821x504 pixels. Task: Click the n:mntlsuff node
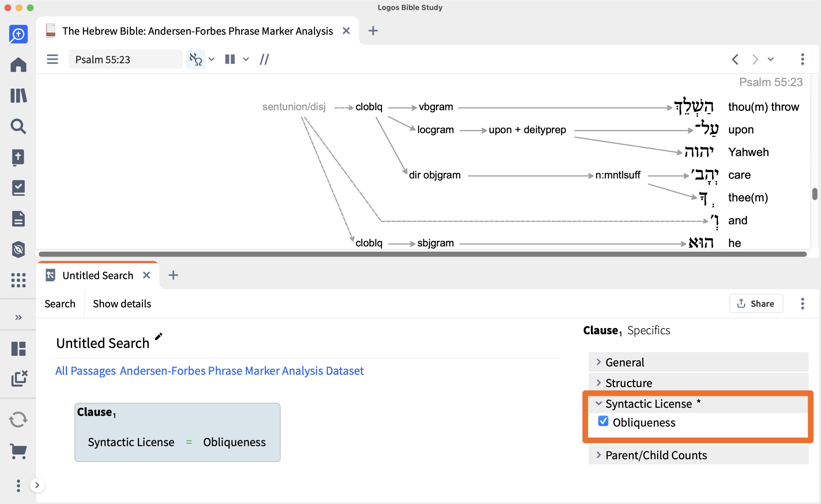click(618, 175)
